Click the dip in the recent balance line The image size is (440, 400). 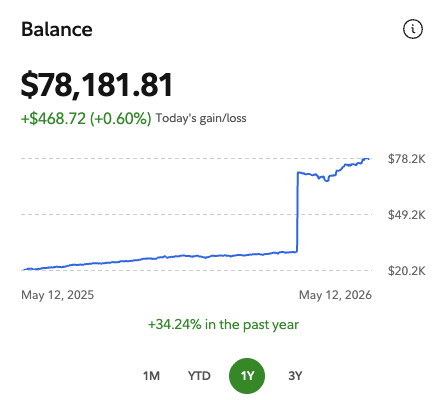coord(326,180)
